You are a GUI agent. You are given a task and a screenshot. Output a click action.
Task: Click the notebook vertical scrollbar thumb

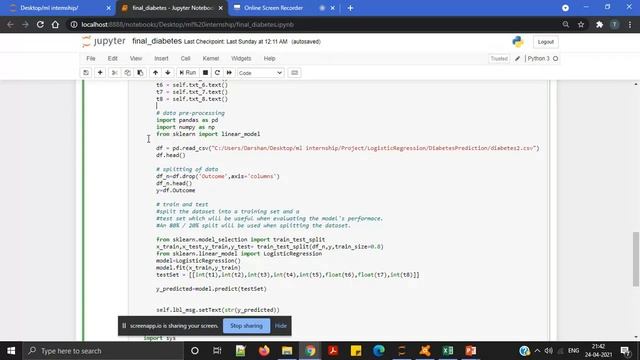(636, 259)
